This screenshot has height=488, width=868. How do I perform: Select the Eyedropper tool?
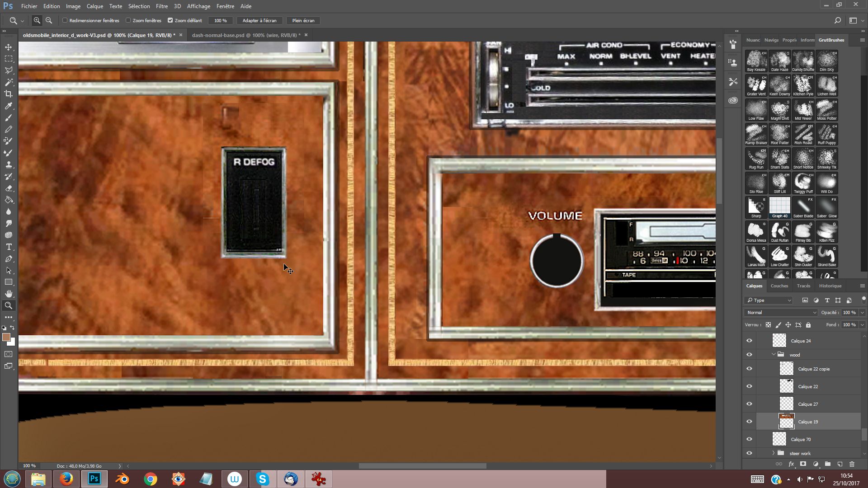coord(9,106)
